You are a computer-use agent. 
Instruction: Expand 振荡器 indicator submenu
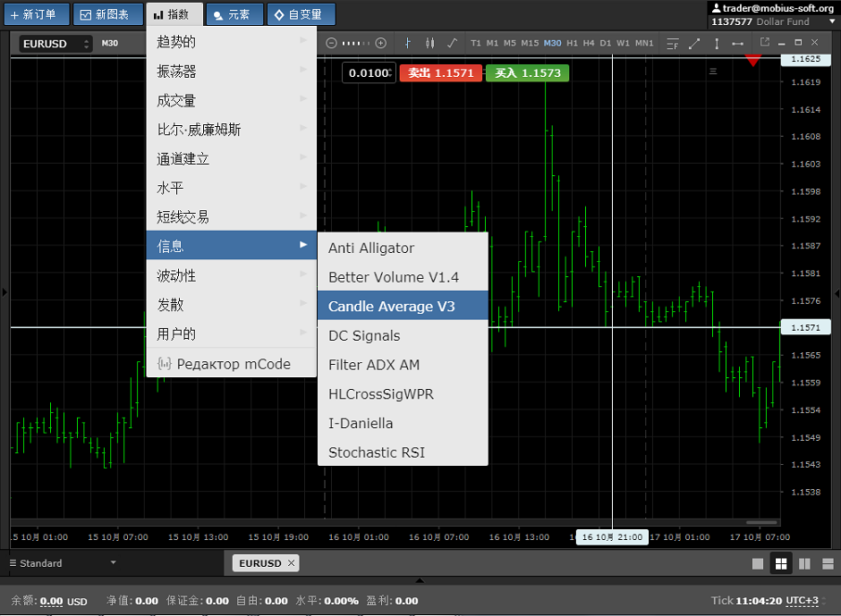[x=231, y=72]
